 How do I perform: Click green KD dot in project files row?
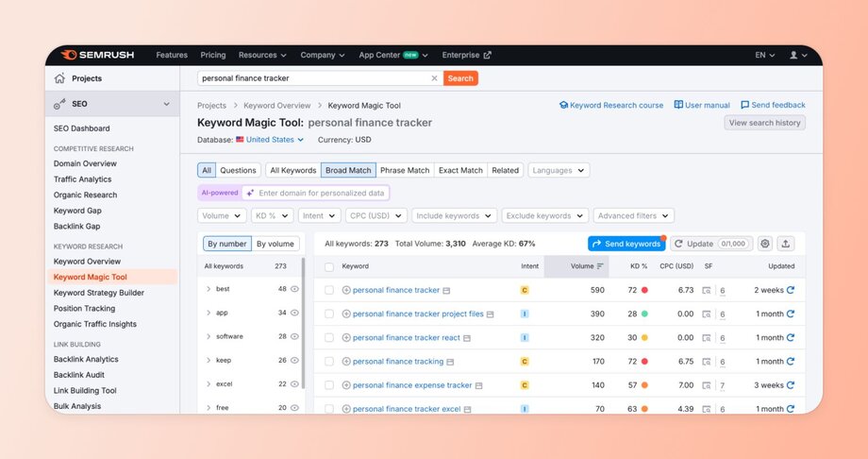click(x=644, y=314)
